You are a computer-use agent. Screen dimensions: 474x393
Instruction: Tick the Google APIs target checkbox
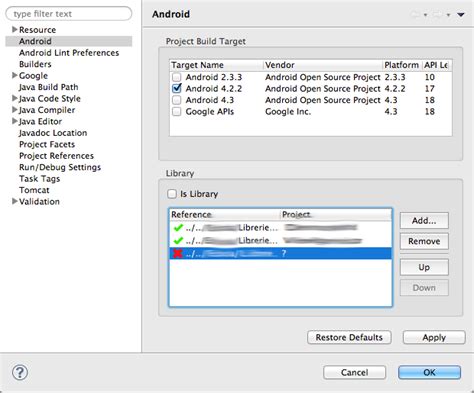[x=177, y=112]
